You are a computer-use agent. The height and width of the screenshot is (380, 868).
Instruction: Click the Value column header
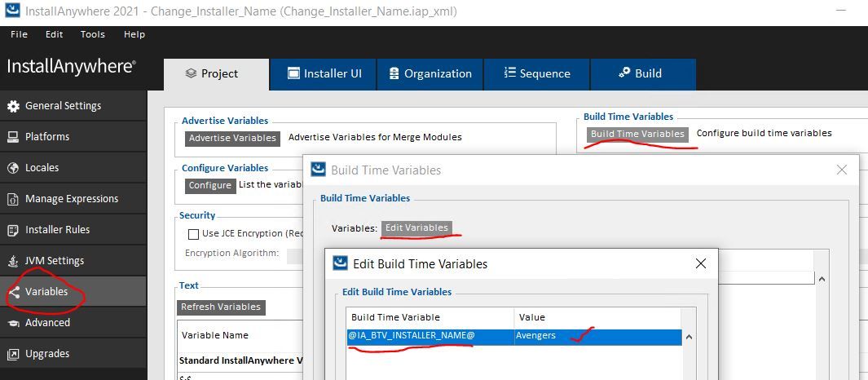598,317
